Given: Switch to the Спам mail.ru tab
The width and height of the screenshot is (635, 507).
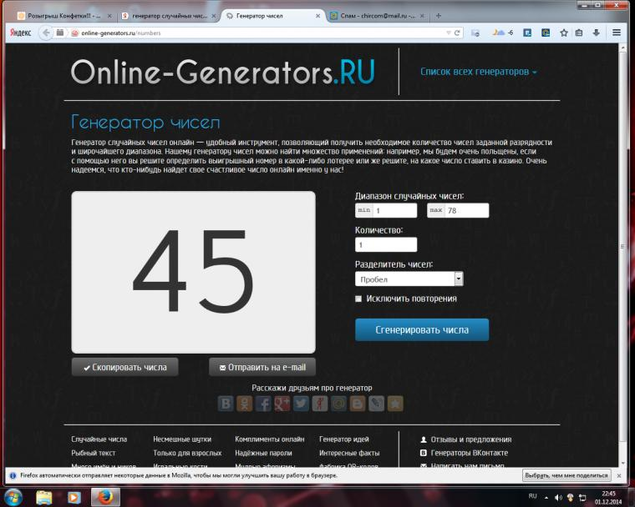Looking at the screenshot, I should [377, 16].
